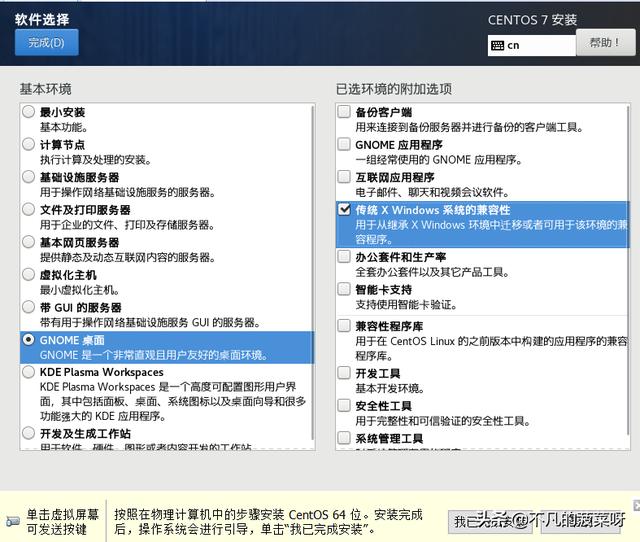Click the base environment list scrollbar
Screen dimensions: 640x542
pos(315,270)
